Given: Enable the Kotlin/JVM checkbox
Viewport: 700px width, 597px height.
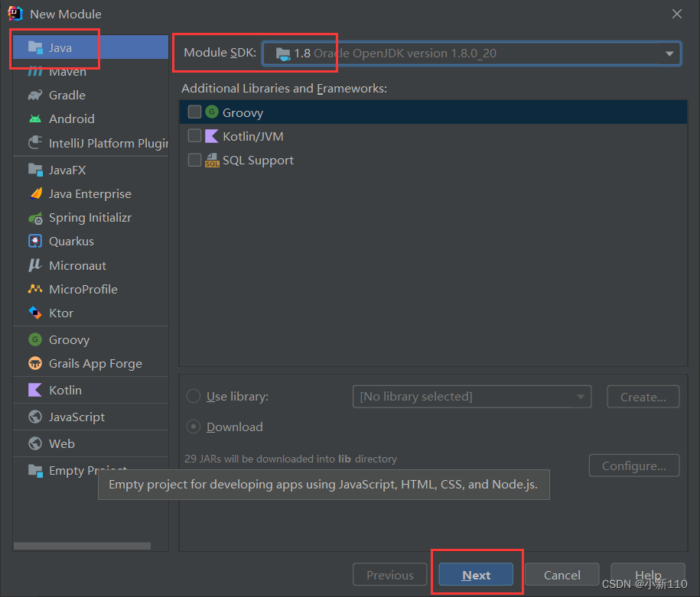Looking at the screenshot, I should click(x=194, y=135).
